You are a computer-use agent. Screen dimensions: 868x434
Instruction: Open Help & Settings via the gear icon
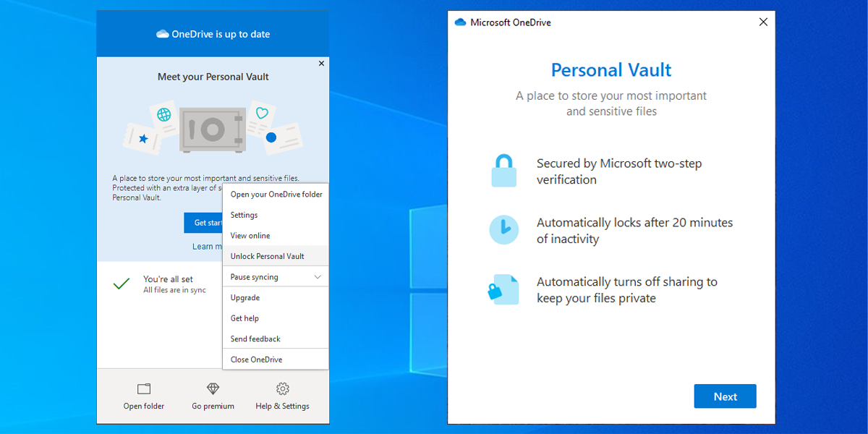pyautogui.click(x=282, y=389)
